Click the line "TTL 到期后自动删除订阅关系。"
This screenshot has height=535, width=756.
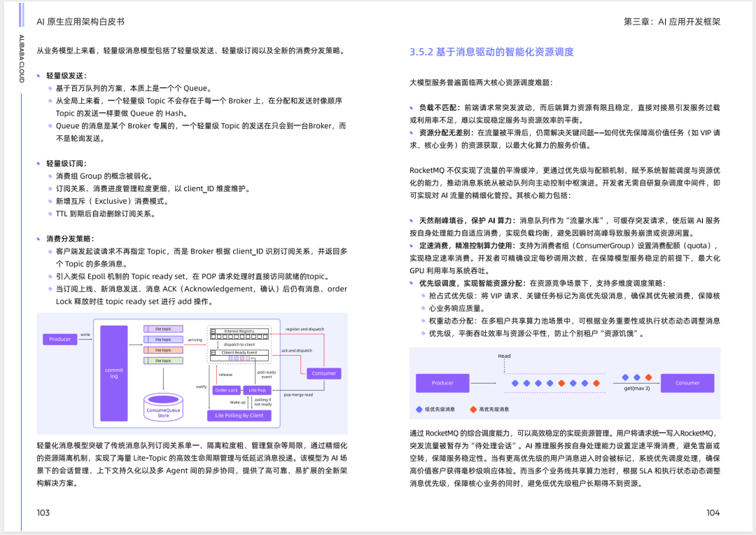pyautogui.click(x=106, y=214)
